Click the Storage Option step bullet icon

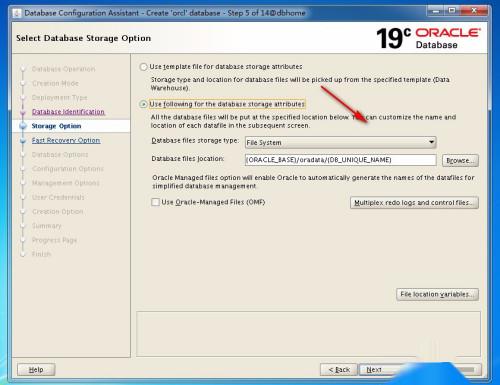pos(23,126)
